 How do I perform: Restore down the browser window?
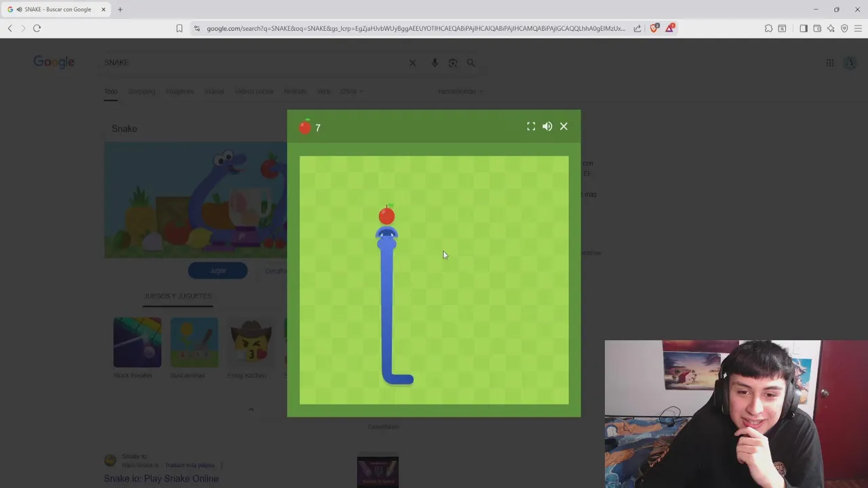[837, 9]
